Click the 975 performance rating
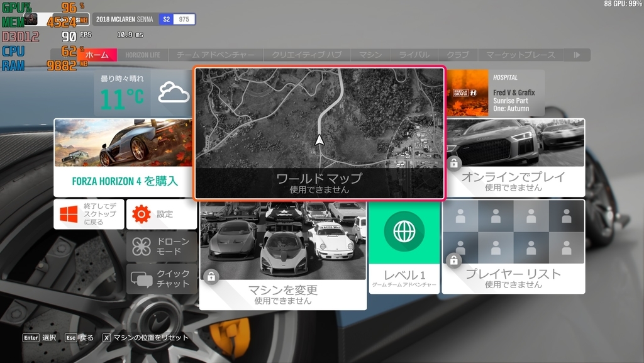The height and width of the screenshot is (363, 644). coord(184,20)
